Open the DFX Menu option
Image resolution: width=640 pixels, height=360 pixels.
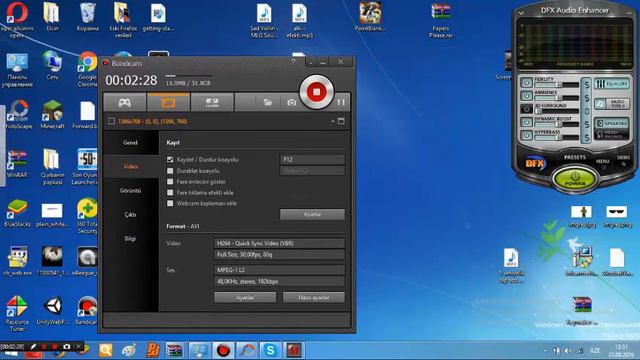(602, 161)
